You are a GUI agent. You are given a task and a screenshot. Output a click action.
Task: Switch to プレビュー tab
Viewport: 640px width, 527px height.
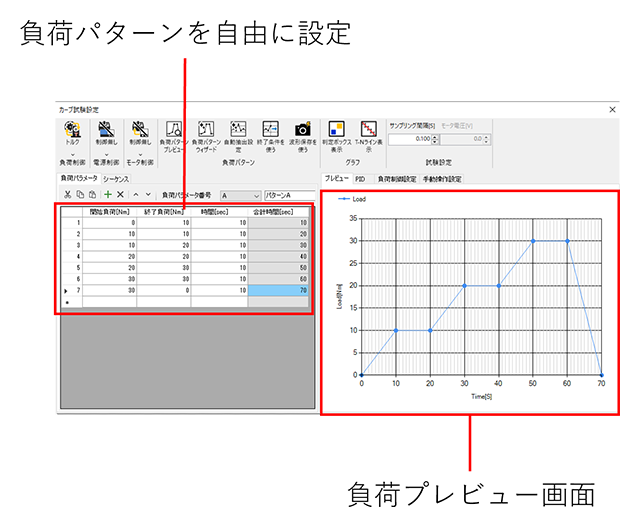click(336, 178)
